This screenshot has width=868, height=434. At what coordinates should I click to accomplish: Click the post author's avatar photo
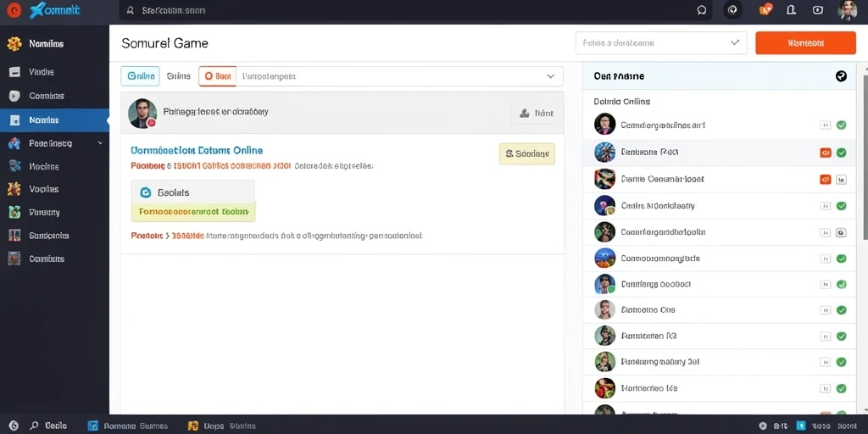coord(142,114)
